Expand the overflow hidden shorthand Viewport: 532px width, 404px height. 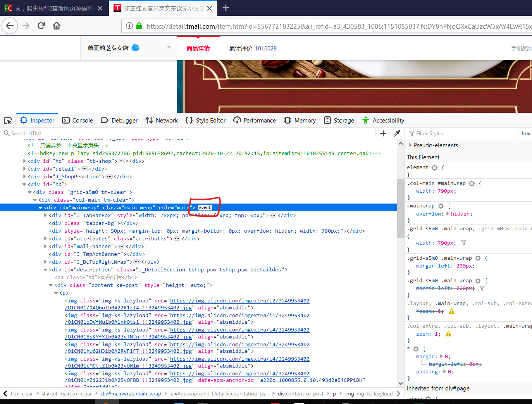click(x=448, y=214)
